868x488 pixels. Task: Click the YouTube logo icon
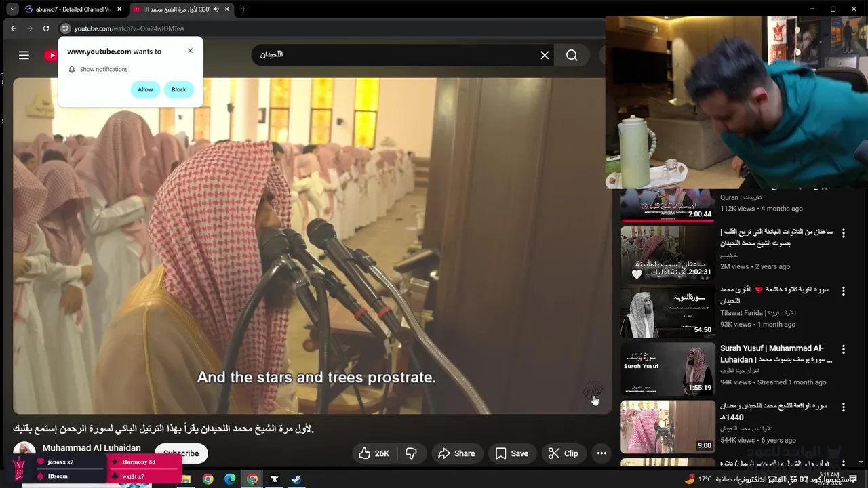pos(51,56)
